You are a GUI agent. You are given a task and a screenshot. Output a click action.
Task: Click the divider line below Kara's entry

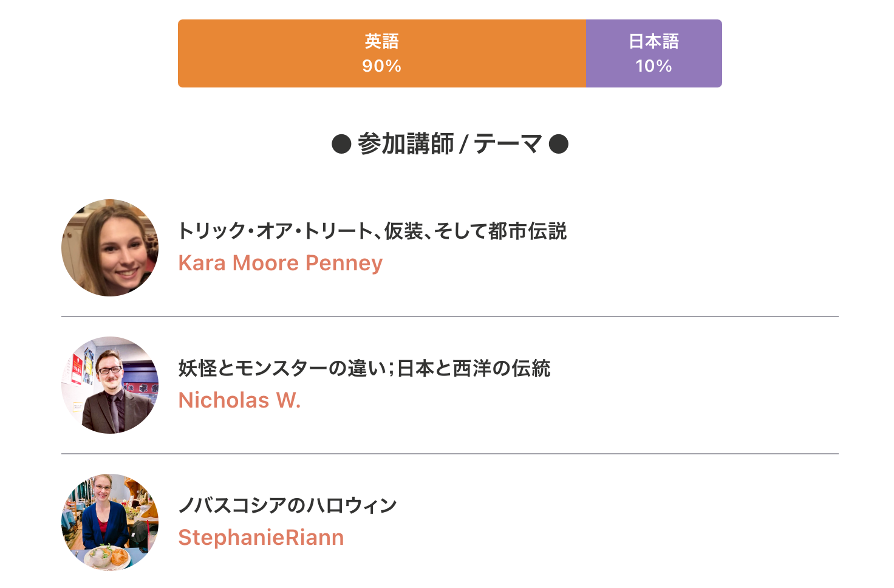tap(449, 316)
